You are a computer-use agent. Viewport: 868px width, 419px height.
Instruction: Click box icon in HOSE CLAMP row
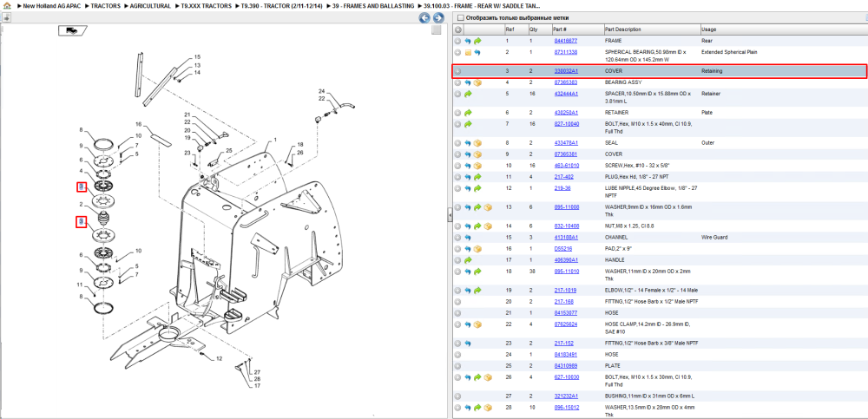(477, 324)
